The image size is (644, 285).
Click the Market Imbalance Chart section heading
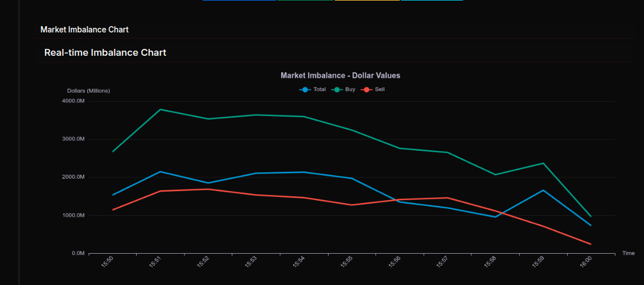click(x=84, y=30)
